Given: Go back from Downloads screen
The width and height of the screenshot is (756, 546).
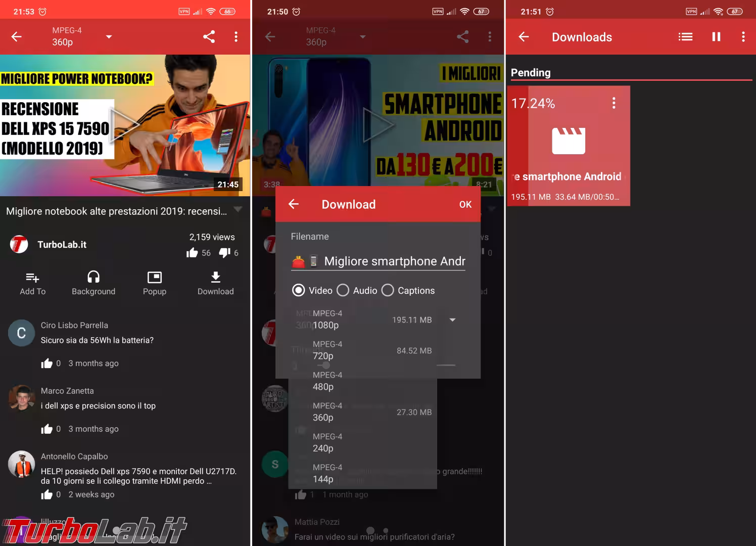Looking at the screenshot, I should pyautogui.click(x=524, y=36).
